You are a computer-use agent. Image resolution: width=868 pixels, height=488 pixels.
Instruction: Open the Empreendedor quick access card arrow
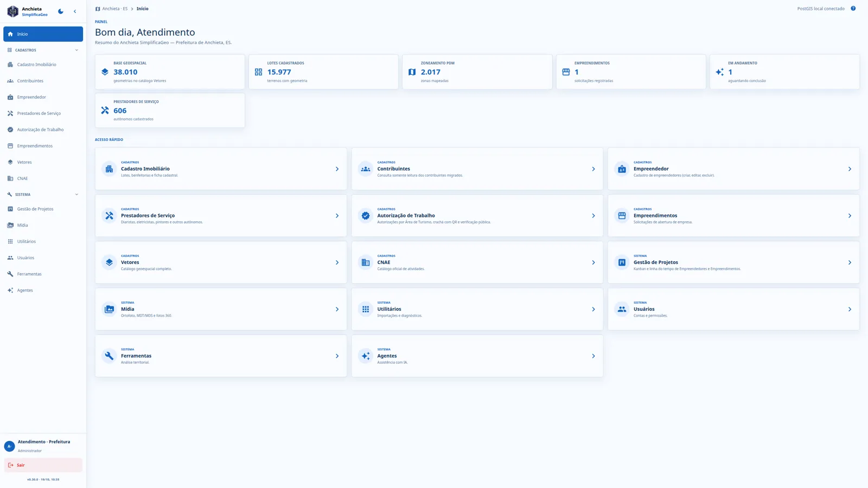pyautogui.click(x=850, y=169)
